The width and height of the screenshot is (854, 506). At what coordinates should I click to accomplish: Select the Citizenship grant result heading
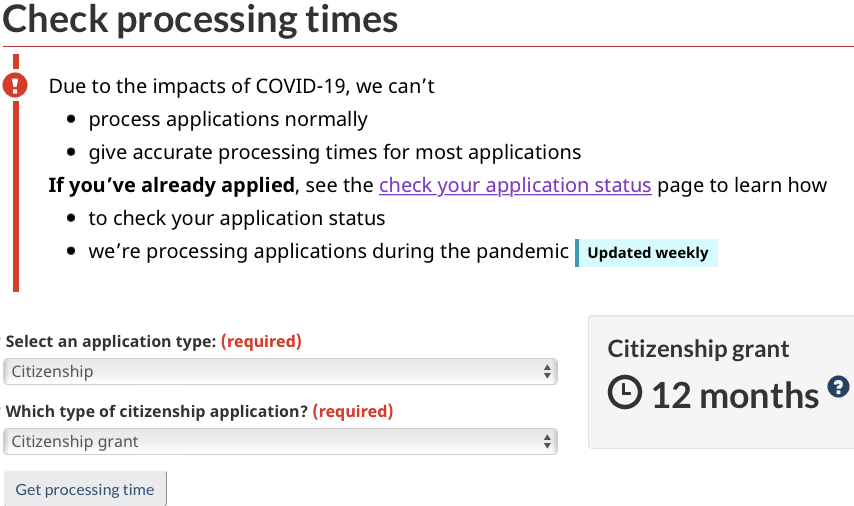coord(698,349)
